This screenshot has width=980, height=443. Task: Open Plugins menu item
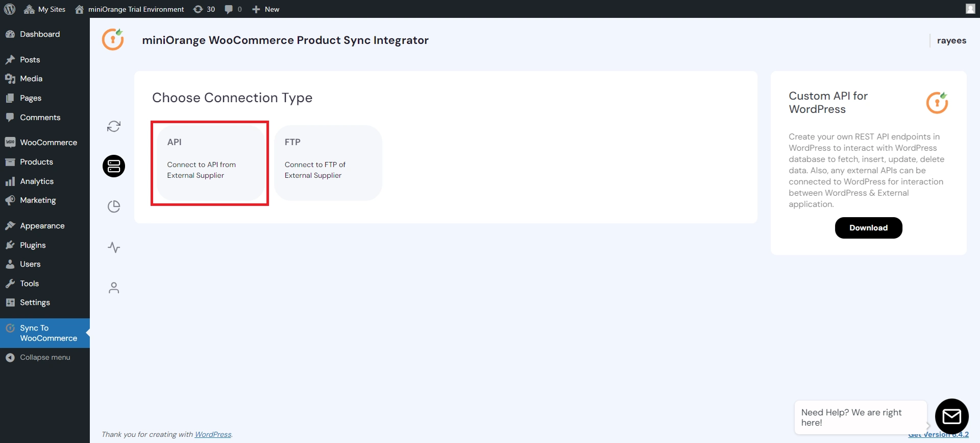(x=45, y=245)
